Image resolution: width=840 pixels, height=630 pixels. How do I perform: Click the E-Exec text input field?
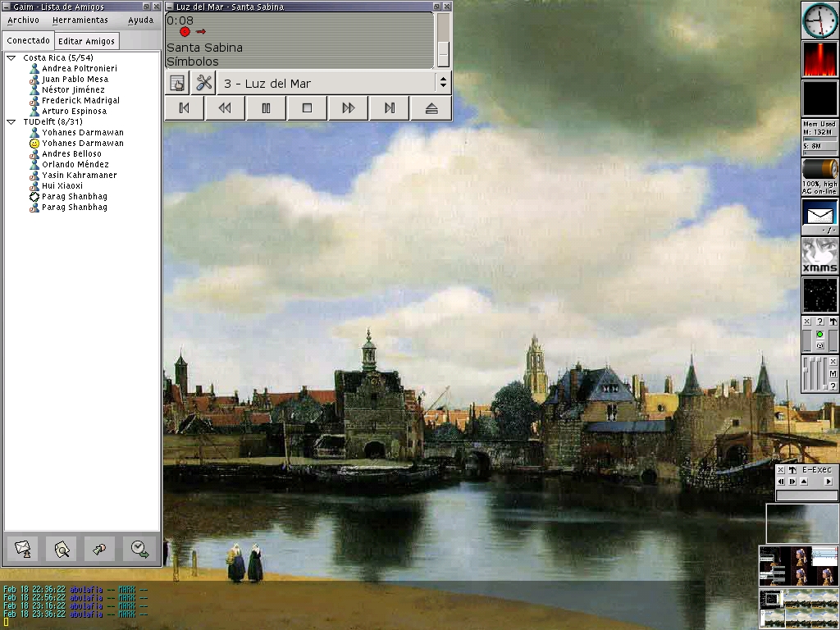806,495
